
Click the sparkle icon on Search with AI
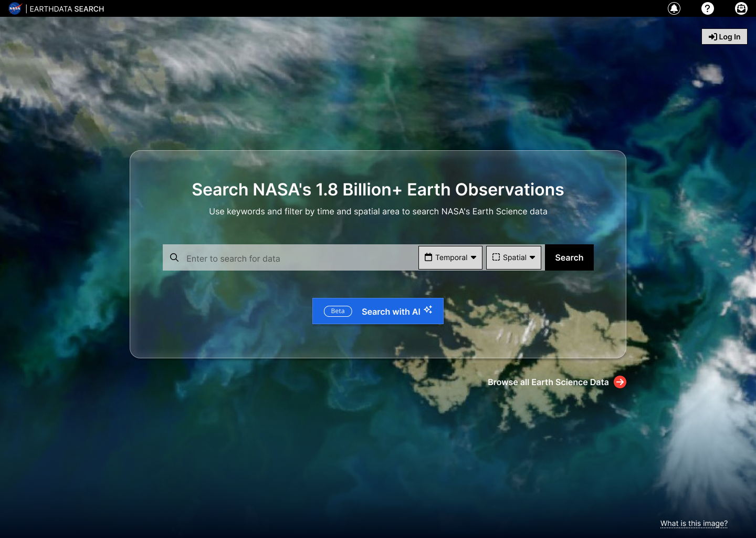point(428,310)
